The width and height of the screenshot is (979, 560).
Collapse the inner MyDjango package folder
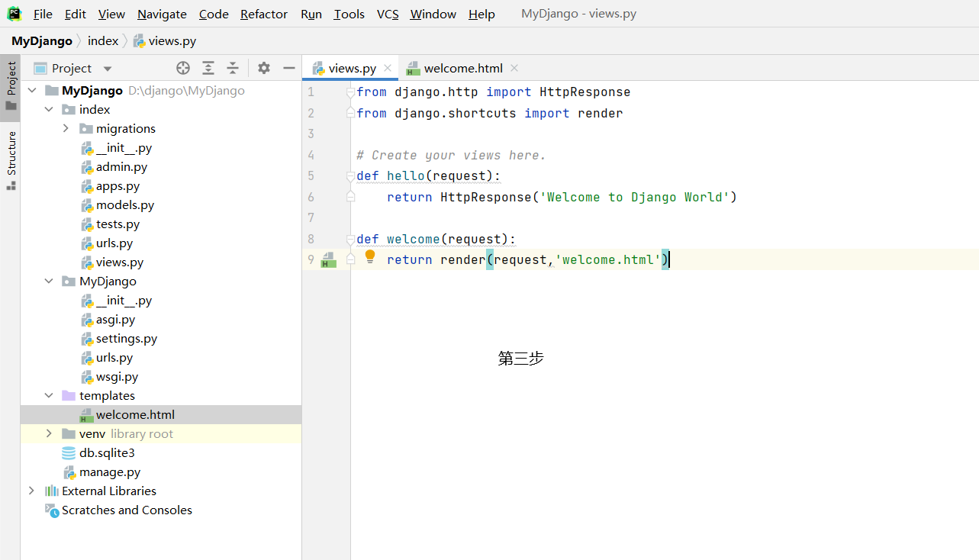click(x=49, y=281)
